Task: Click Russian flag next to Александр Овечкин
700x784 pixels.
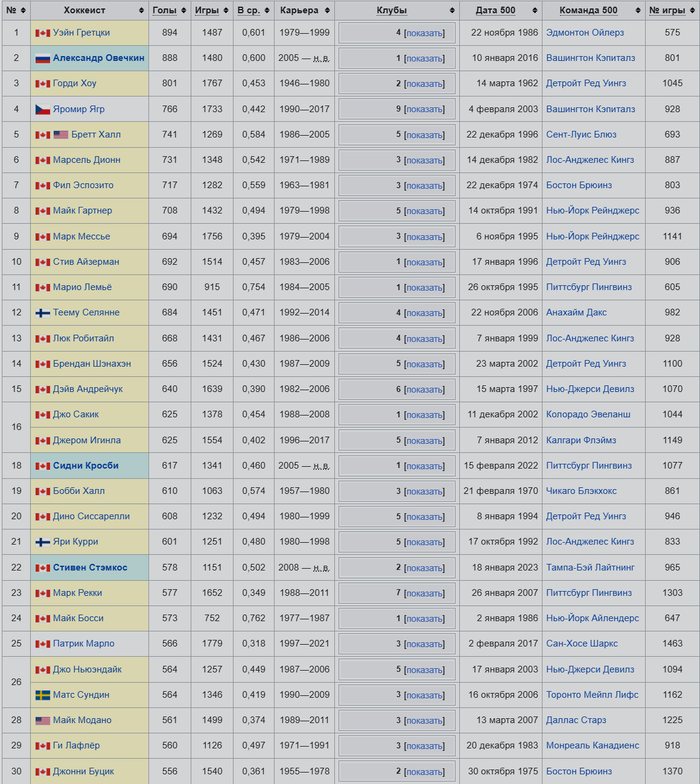Action: pyautogui.click(x=43, y=58)
